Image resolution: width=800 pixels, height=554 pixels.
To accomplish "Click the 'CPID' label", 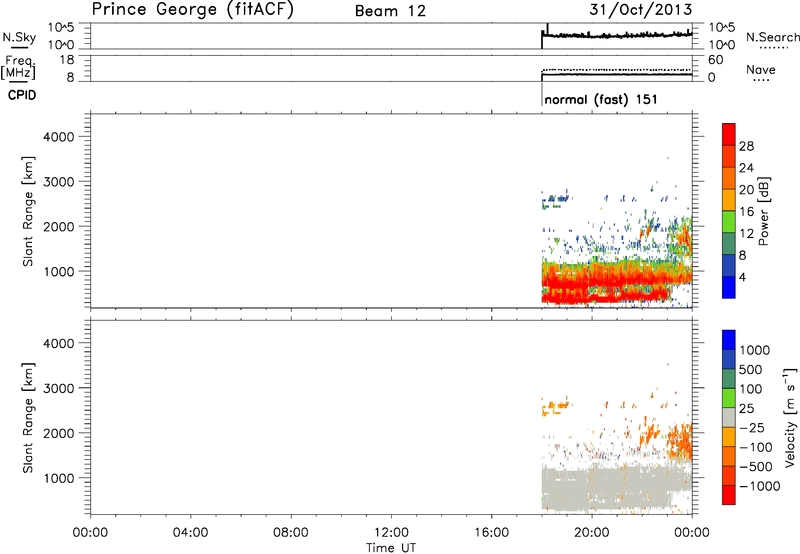I will point(22,95).
